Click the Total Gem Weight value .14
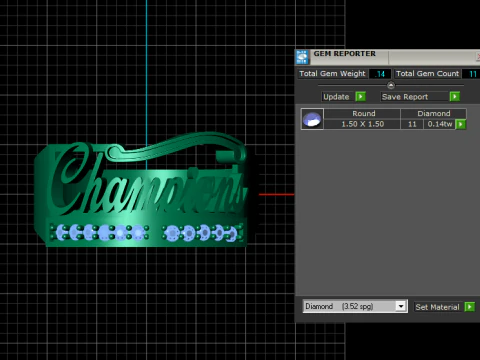 [380, 74]
